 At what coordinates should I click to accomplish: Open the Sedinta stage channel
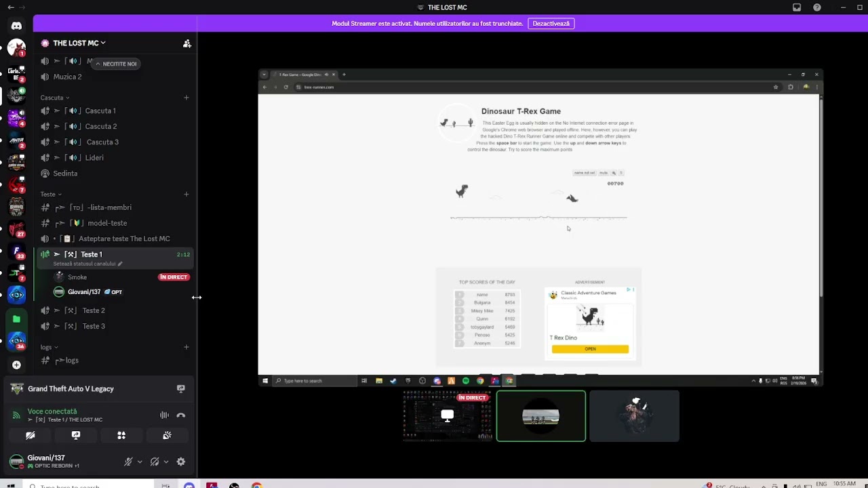[x=115, y=174]
